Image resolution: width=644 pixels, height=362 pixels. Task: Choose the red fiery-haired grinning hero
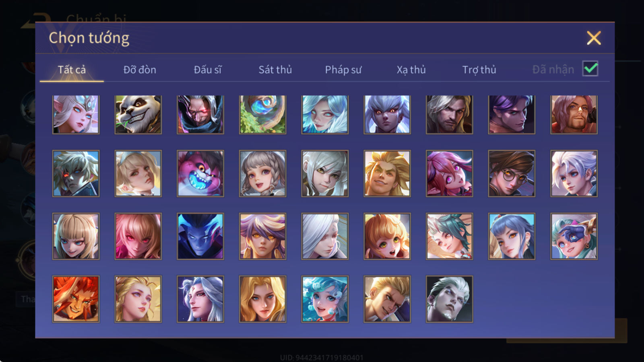(76, 299)
